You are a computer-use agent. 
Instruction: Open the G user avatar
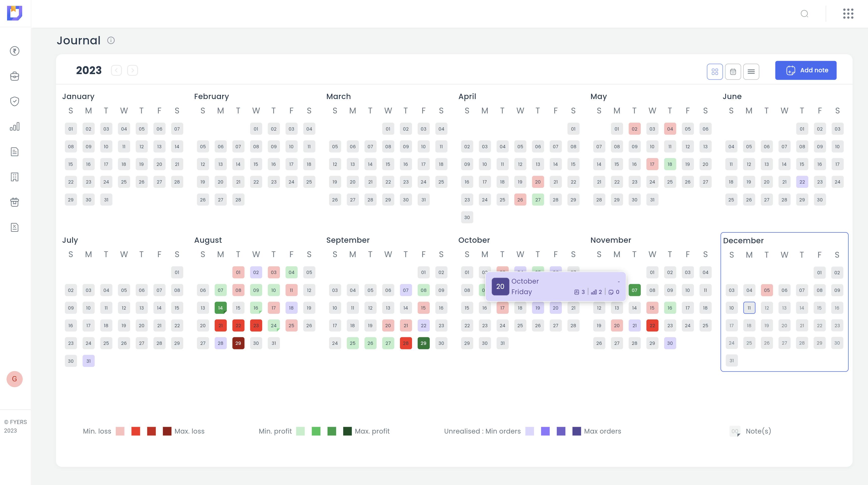[x=14, y=379]
